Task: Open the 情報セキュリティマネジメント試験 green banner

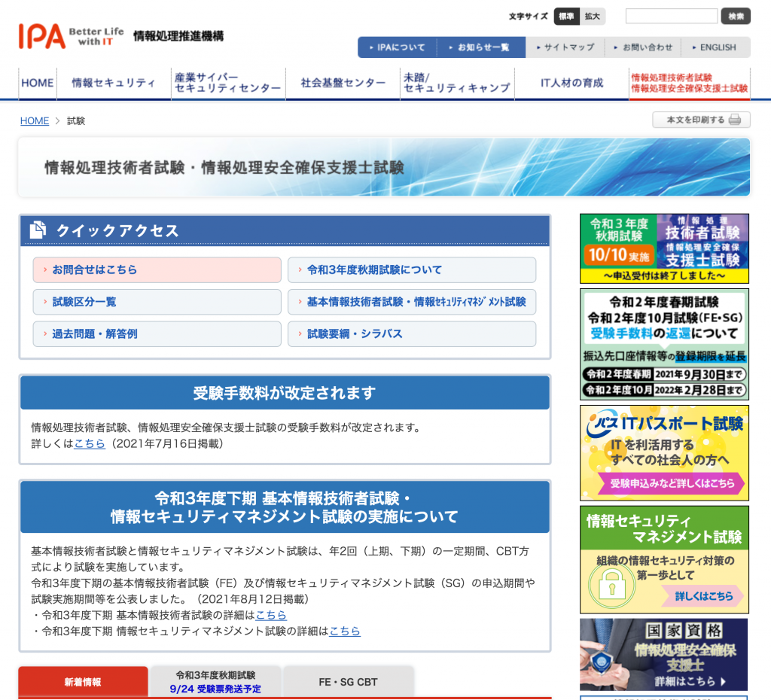Action: pyautogui.click(x=664, y=560)
